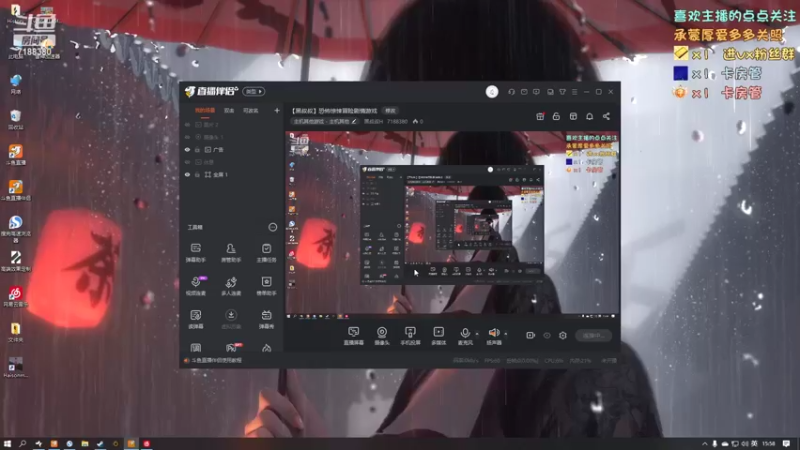Open the tool with a star-in-square icon
This screenshot has width=800, height=450.
point(266,286)
